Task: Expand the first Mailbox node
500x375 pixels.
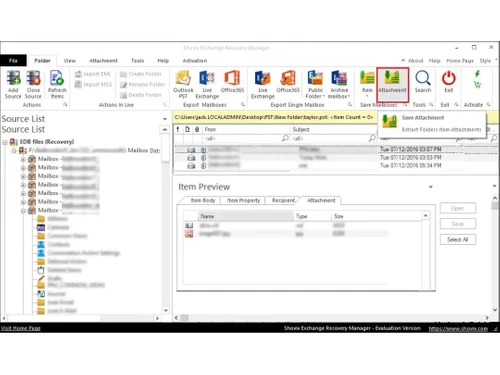Action: point(23,159)
